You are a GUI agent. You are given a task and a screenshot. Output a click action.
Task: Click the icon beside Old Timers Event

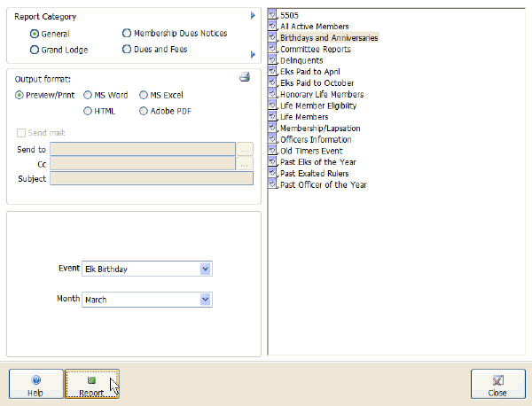273,152
